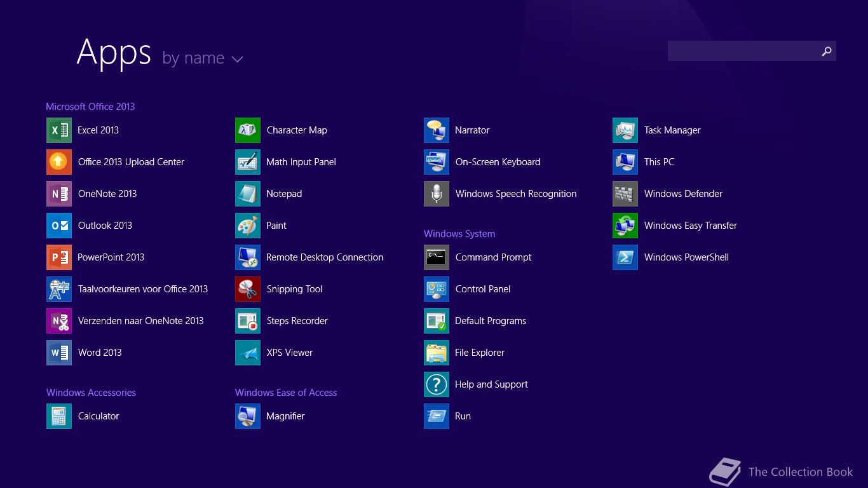Open the Command Prompt icon
Image resolution: width=868 pixels, height=488 pixels.
click(x=437, y=257)
